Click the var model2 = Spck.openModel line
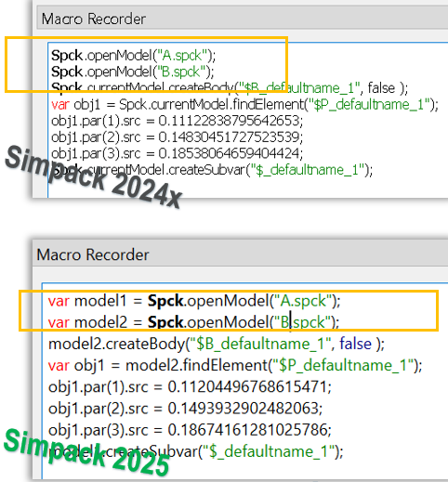 point(193,322)
